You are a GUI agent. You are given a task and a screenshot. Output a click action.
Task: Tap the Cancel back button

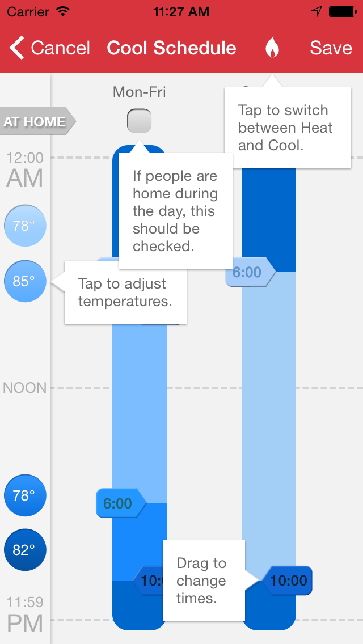pyautogui.click(x=50, y=48)
